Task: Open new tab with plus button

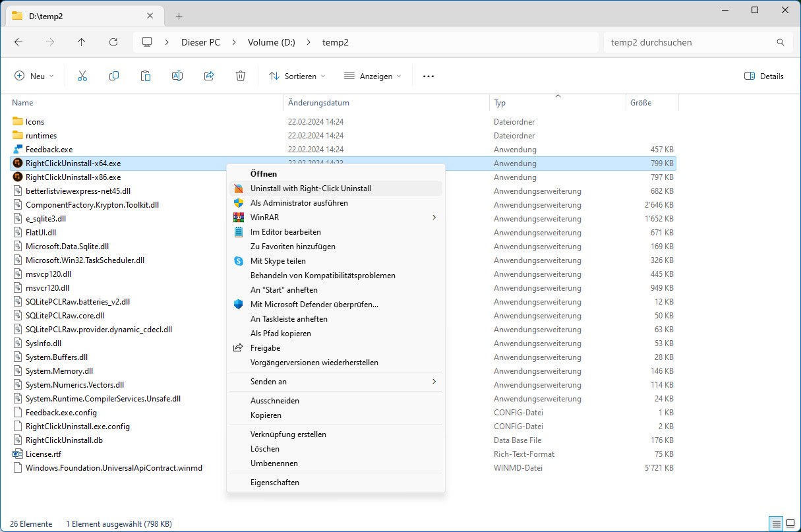Action: 179,16
